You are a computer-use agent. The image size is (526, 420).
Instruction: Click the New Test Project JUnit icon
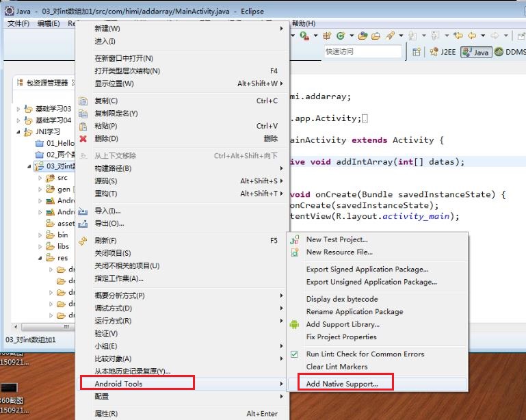tap(294, 239)
